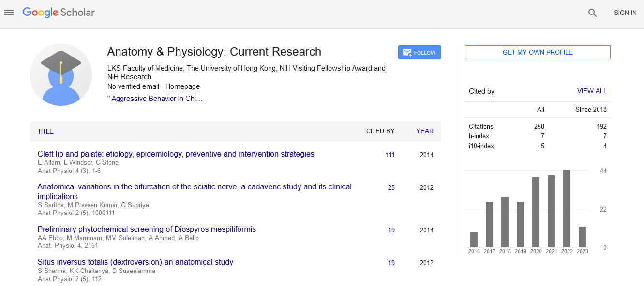The width and height of the screenshot is (644, 286).
Task: Open the Homepage link
Action: point(182,87)
